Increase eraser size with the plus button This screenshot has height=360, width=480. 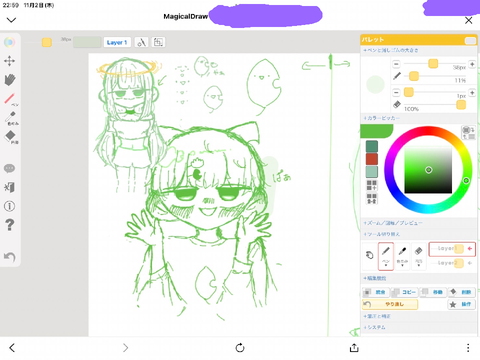click(x=472, y=92)
